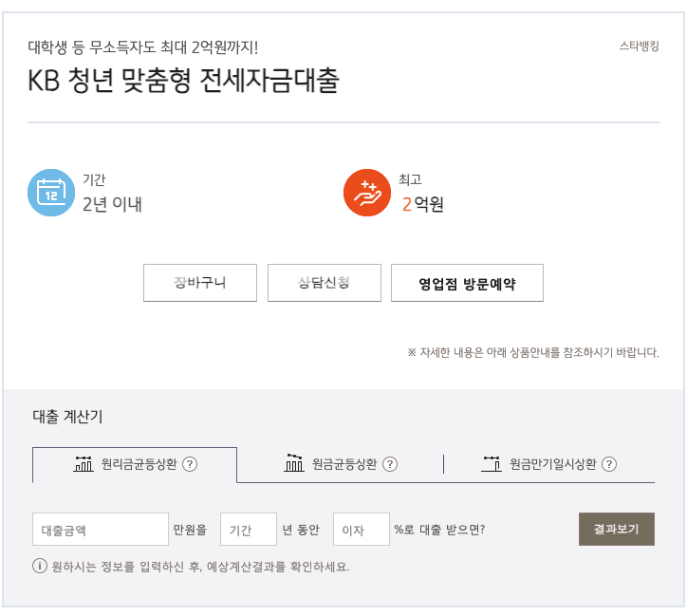687x616 pixels.
Task: Click the 원리금균등상환 chart icon
Action: click(84, 463)
